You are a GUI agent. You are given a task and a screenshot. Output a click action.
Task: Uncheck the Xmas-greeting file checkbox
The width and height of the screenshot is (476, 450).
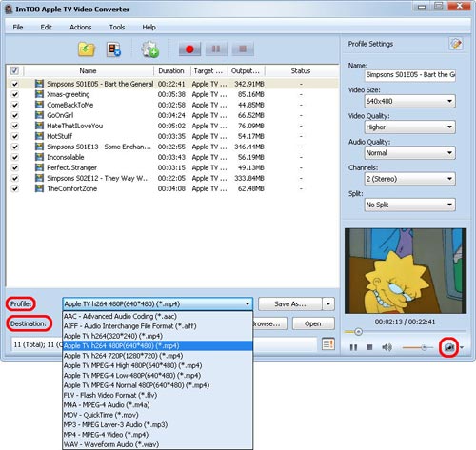(14, 94)
